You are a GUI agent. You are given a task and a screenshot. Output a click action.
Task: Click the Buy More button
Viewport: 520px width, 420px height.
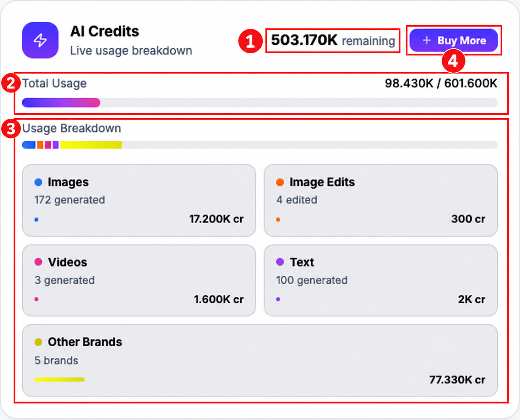point(454,40)
